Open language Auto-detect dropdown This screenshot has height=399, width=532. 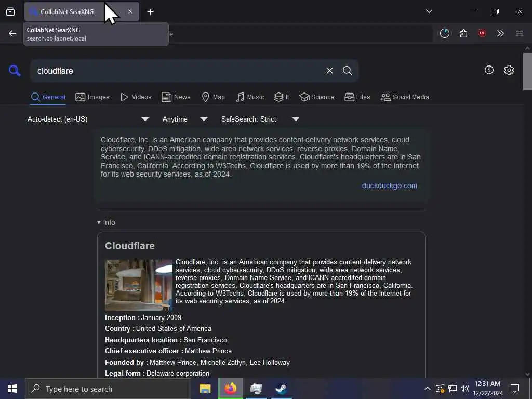point(88,119)
